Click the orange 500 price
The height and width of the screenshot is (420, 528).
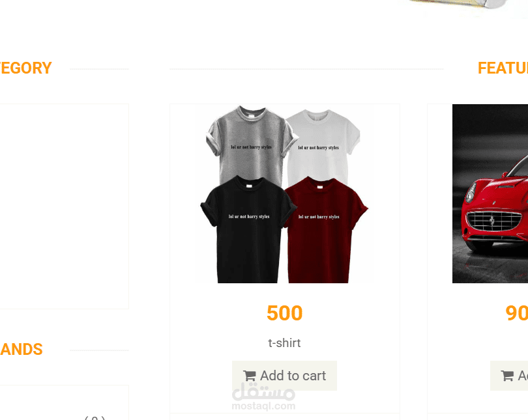pos(285,313)
